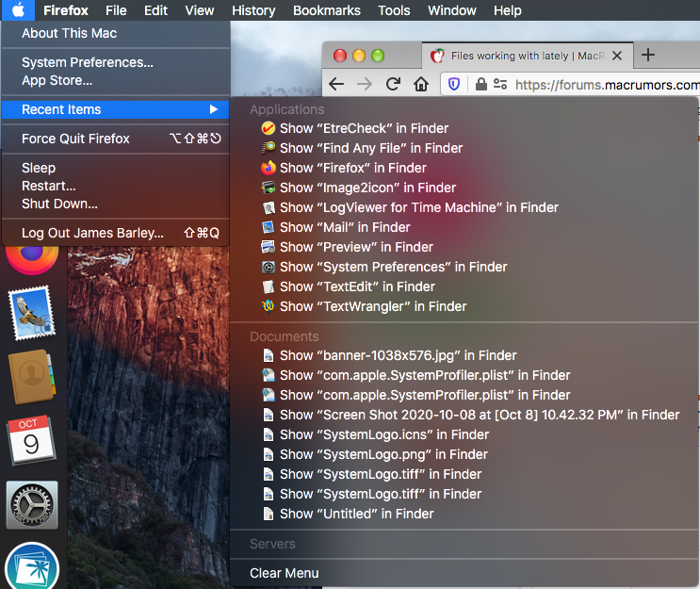Viewport: 700px width, 589px height.
Task: Choose Restart… from Apple menu
Action: (x=116, y=186)
